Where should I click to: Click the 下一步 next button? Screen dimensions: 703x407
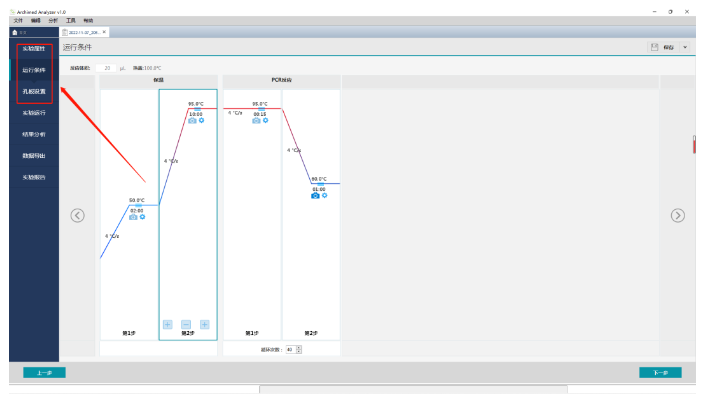tap(660, 372)
